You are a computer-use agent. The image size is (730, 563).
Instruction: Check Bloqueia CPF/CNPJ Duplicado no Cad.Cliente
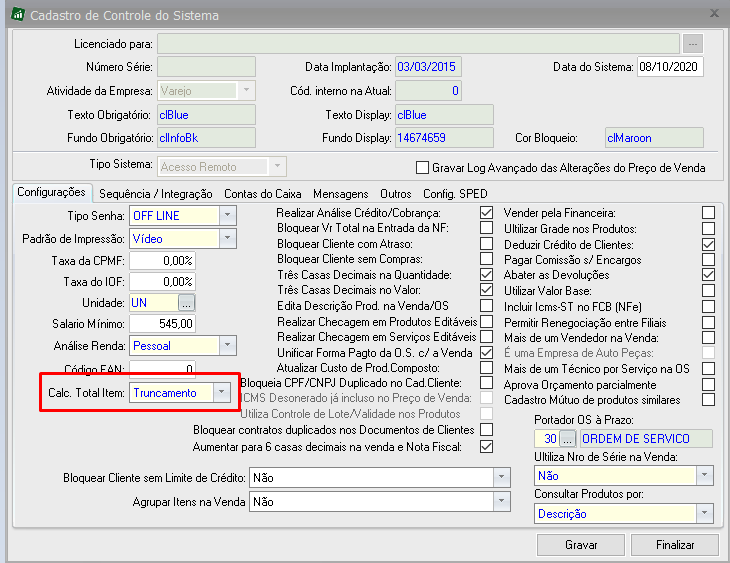tap(487, 382)
